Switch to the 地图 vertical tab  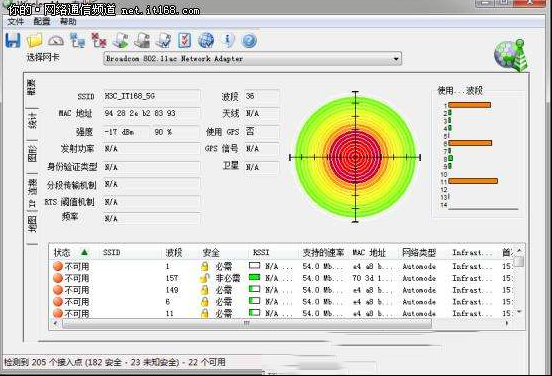pos(32,224)
